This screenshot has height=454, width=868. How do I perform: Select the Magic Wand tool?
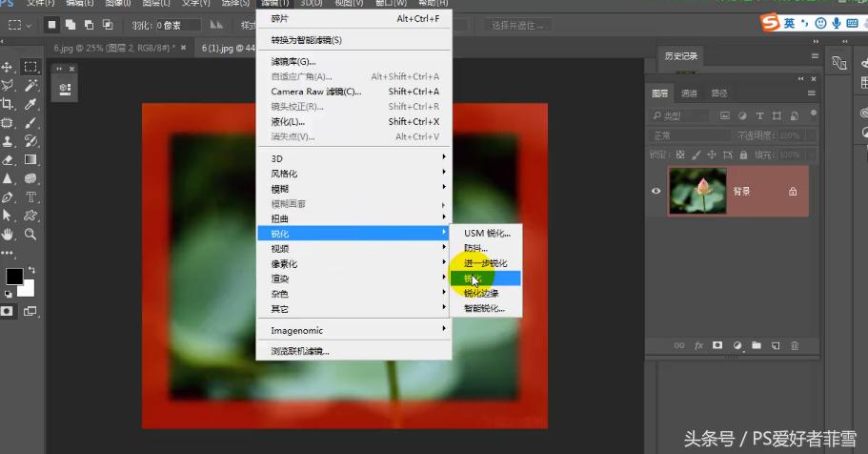pos(30,85)
